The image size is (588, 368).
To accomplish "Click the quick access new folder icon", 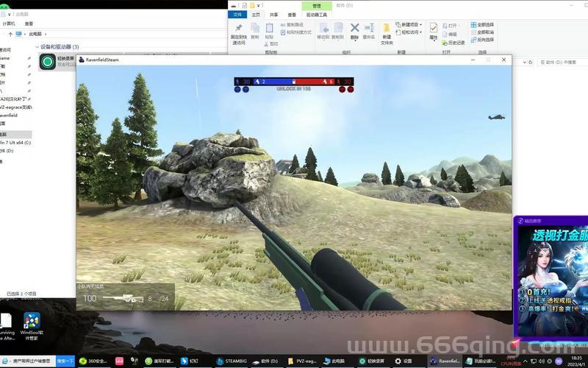I will point(252,5).
